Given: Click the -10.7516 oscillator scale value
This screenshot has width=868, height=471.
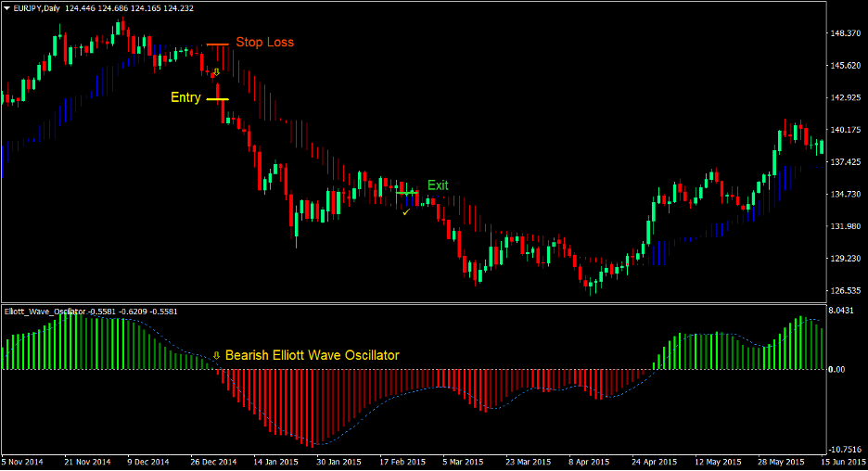Looking at the screenshot, I should pos(846,449).
